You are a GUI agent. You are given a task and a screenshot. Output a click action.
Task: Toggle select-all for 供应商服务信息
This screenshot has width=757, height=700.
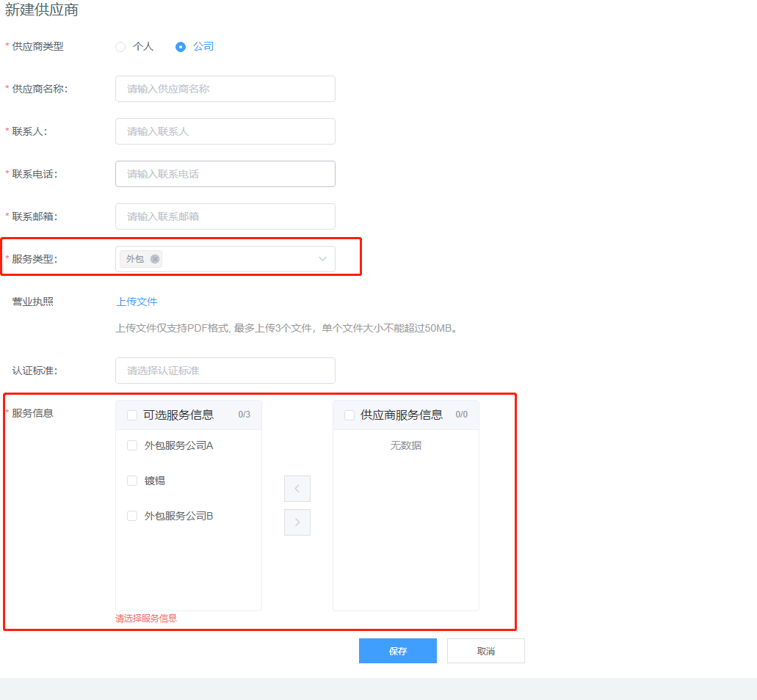pyautogui.click(x=349, y=415)
